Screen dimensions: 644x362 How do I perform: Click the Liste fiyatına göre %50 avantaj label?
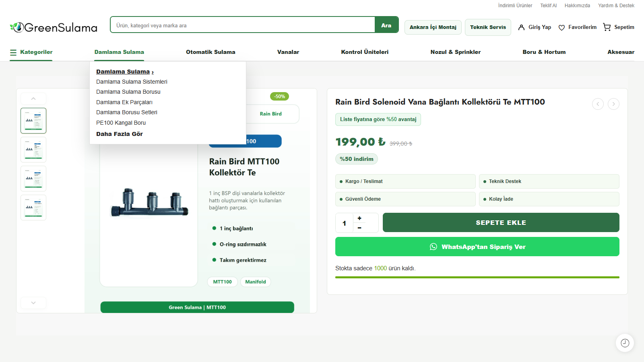[x=378, y=119]
